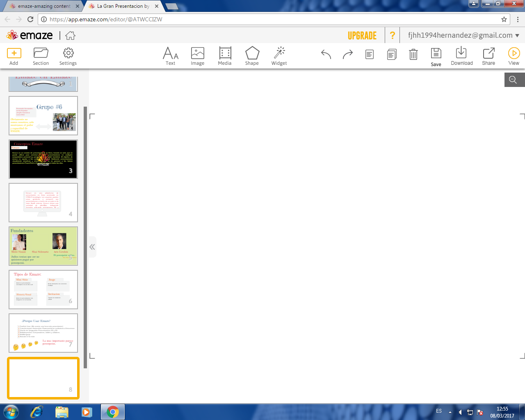This screenshot has width=525, height=420.
Task: Bookmark this page with the star
Action: [504, 19]
